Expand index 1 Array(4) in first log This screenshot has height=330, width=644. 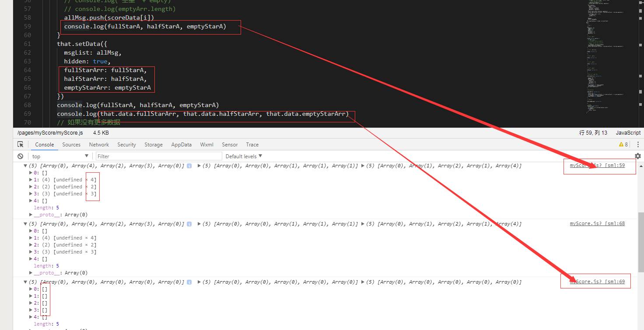tap(31, 180)
